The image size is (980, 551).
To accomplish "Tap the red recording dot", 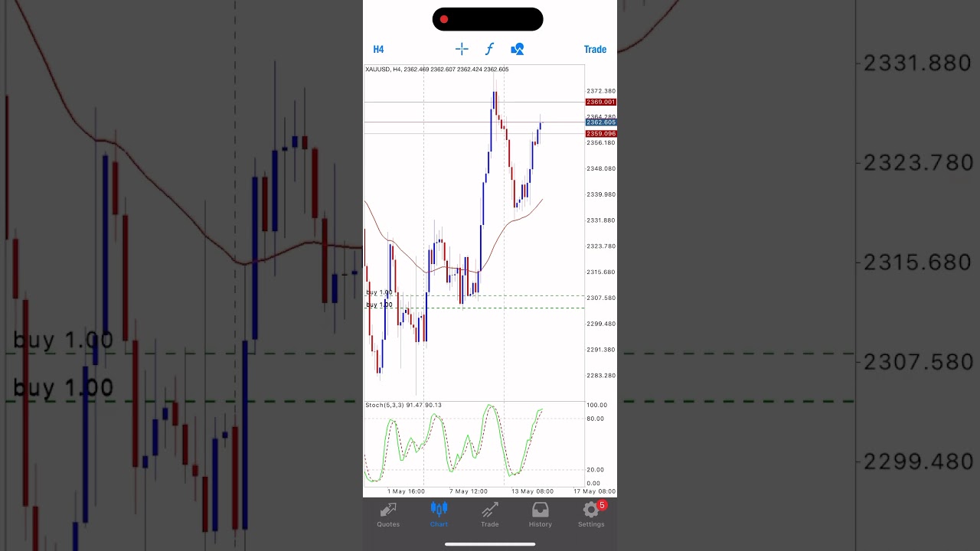I will 444,19.
